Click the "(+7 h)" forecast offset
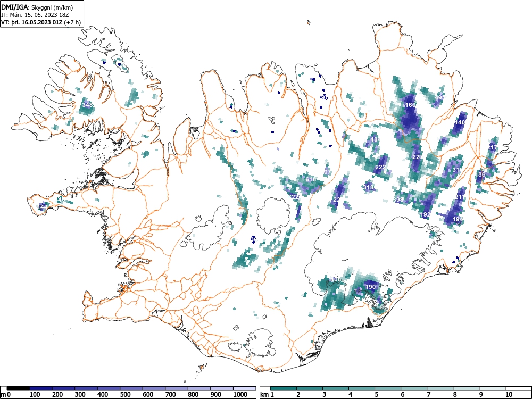 pos(72,23)
